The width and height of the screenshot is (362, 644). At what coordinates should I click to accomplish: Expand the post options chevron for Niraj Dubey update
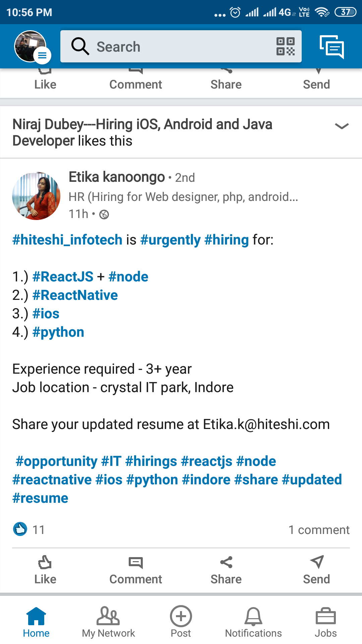pos(341,127)
